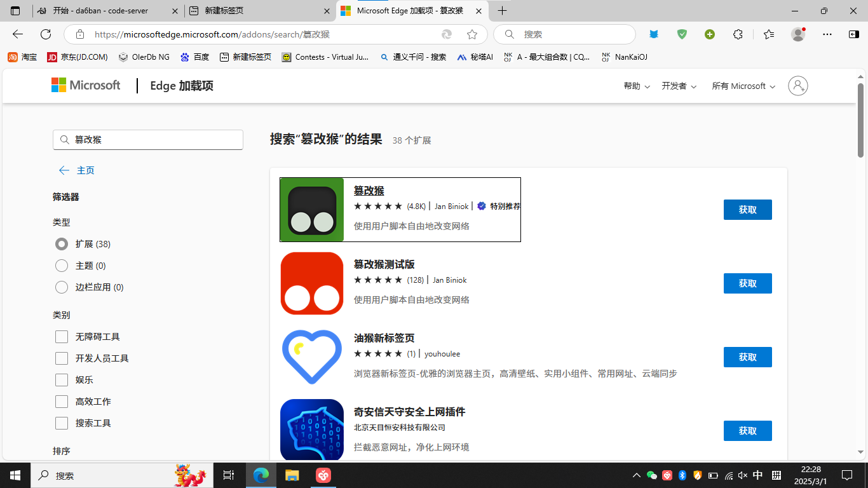The image size is (868, 488).
Task: Open the Contests - Virtual Judge bookmark
Action: coord(325,57)
